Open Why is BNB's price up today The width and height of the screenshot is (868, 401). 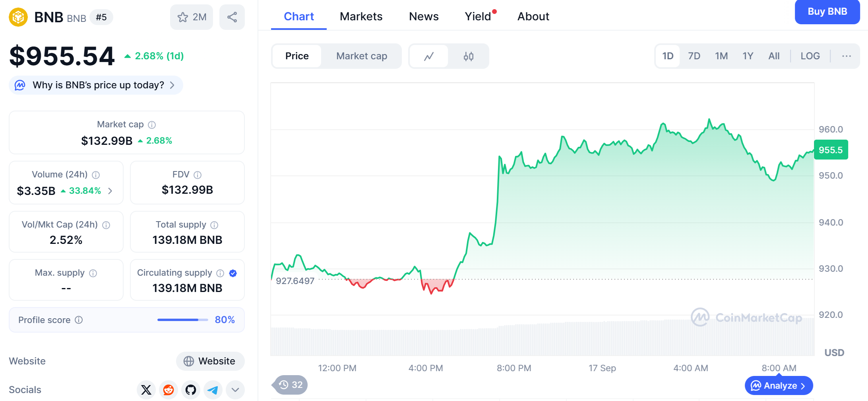tap(96, 85)
